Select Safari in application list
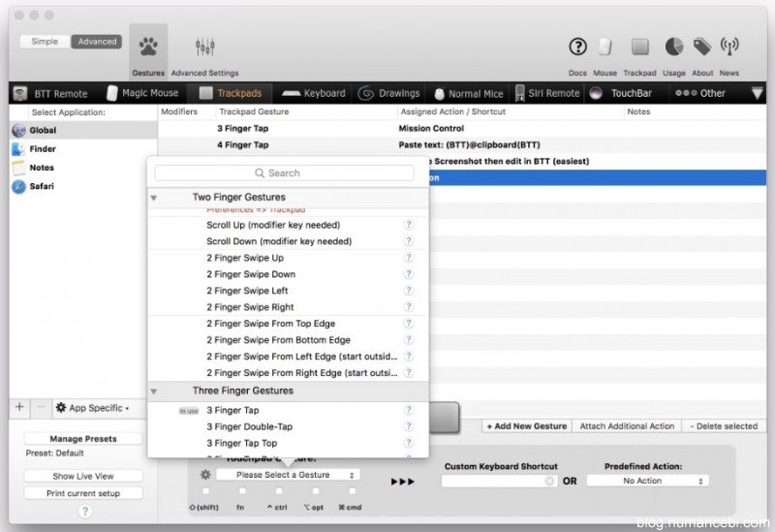 (83, 186)
